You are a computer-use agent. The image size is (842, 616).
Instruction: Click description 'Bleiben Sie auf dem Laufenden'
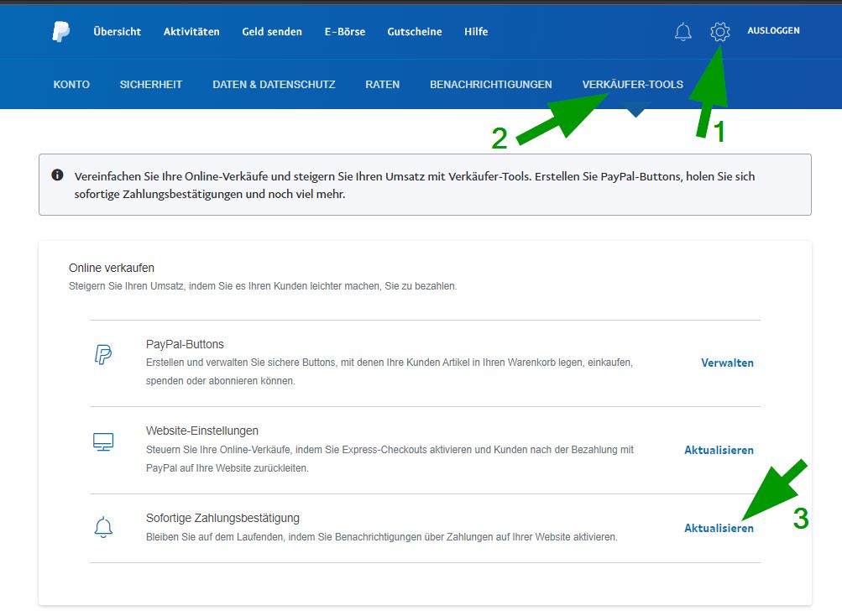click(216, 537)
